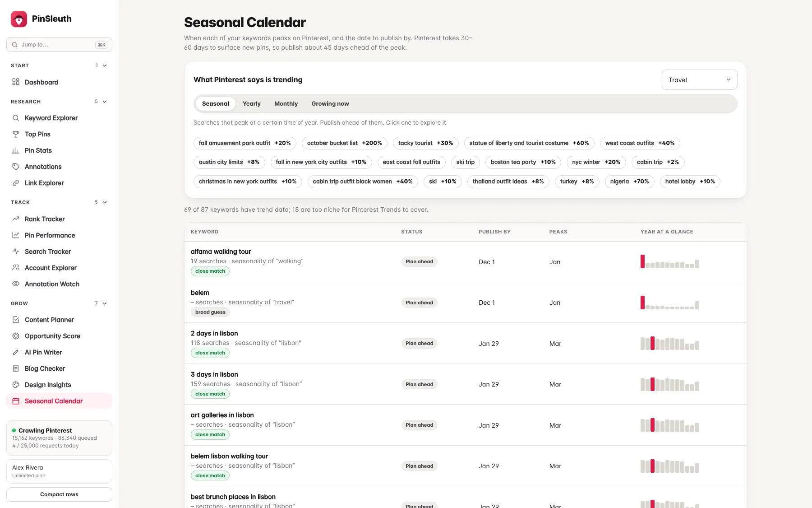Collapse the START sidebar section

105,65
